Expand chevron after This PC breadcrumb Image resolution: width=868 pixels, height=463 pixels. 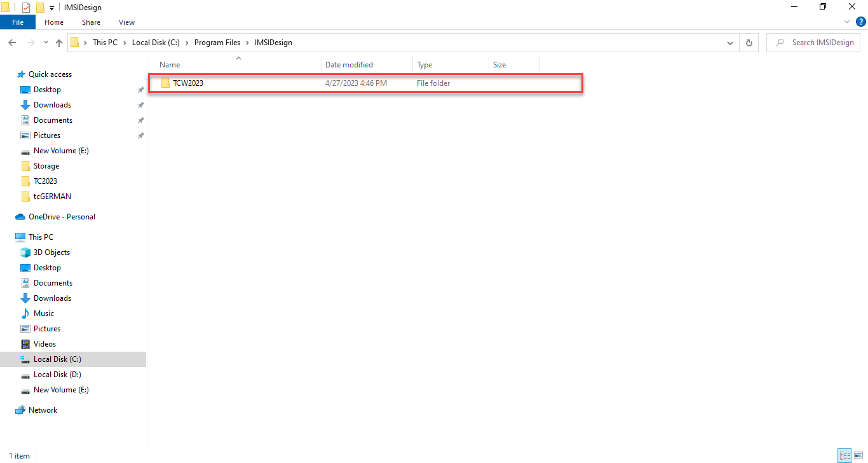[124, 43]
